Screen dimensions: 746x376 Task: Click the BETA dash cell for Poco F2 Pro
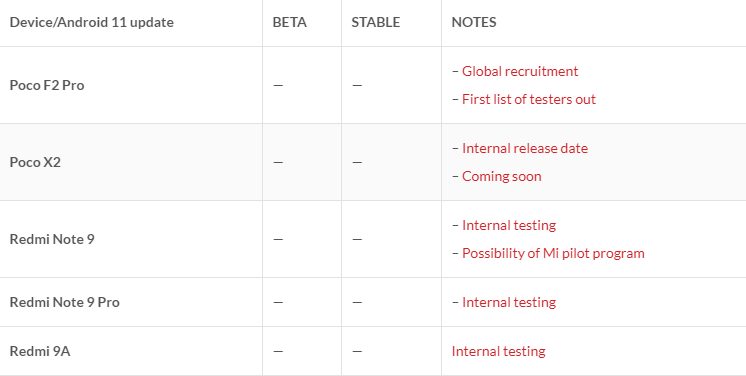point(278,86)
